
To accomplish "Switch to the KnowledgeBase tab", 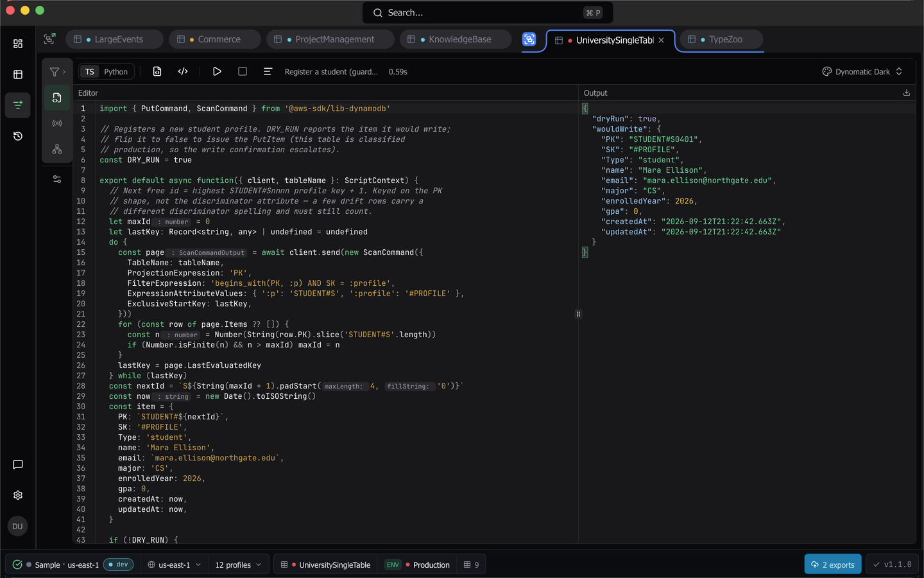I will pos(455,39).
